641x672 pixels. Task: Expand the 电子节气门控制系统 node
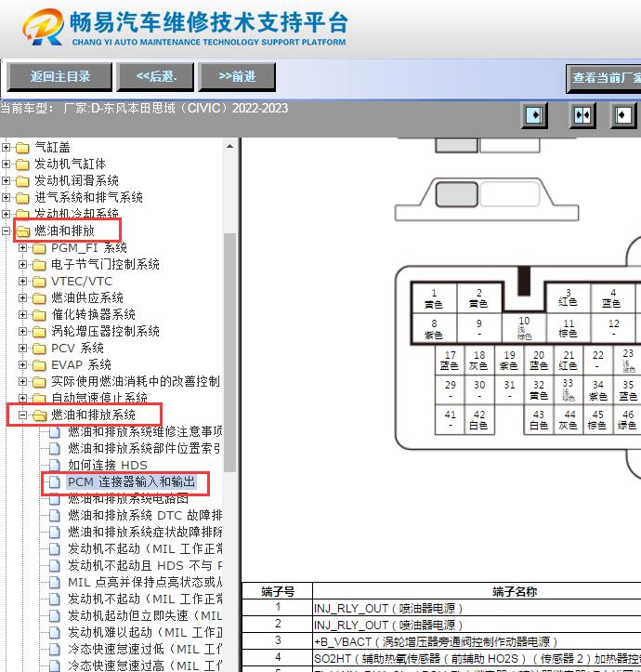click(x=22, y=264)
